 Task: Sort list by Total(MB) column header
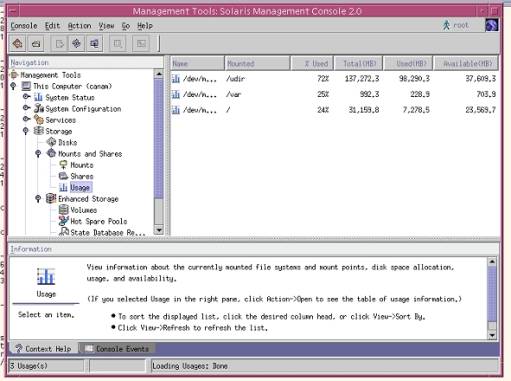tap(358, 63)
